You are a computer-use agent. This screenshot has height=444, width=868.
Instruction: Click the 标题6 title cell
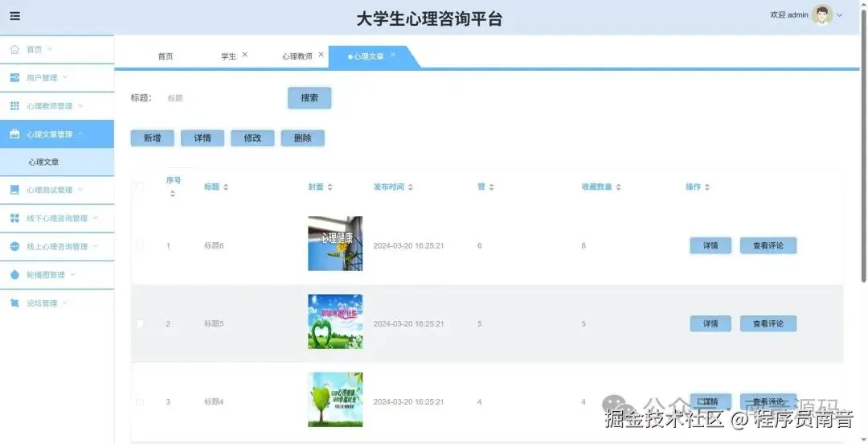click(x=214, y=245)
